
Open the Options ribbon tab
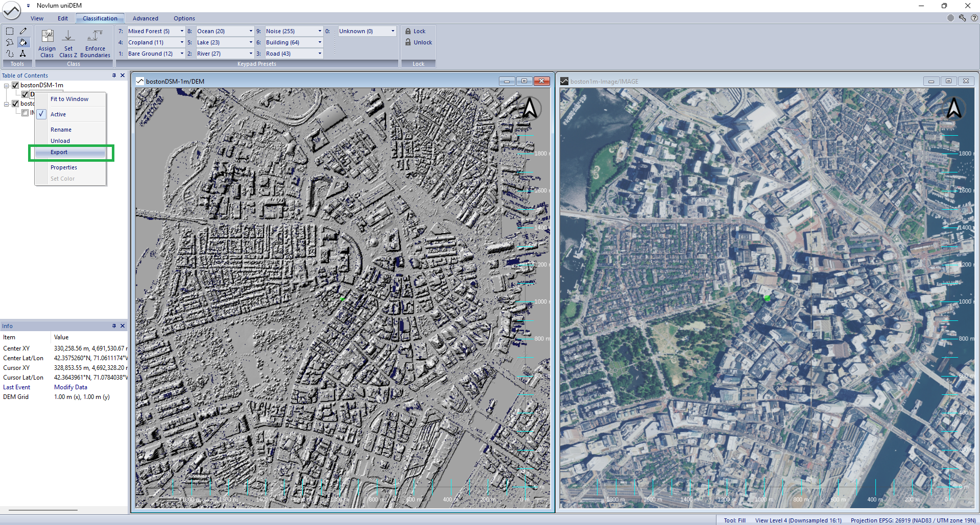pyautogui.click(x=184, y=18)
